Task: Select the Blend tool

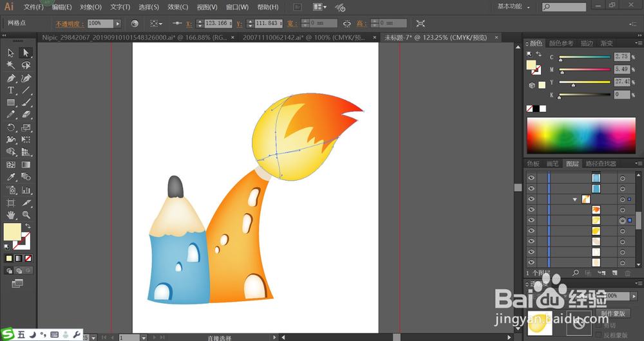Action: pos(26,178)
